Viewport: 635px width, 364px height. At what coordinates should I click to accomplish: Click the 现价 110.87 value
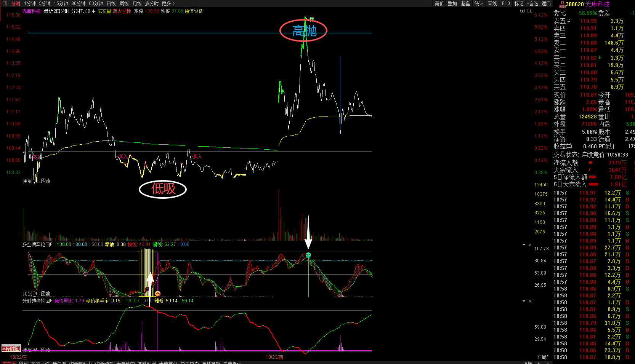click(588, 95)
